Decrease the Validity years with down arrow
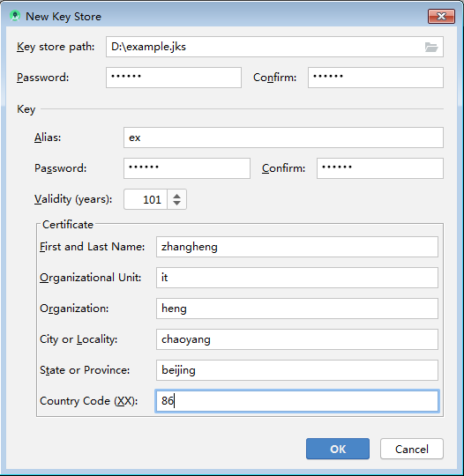The image size is (464, 476). tap(176, 203)
